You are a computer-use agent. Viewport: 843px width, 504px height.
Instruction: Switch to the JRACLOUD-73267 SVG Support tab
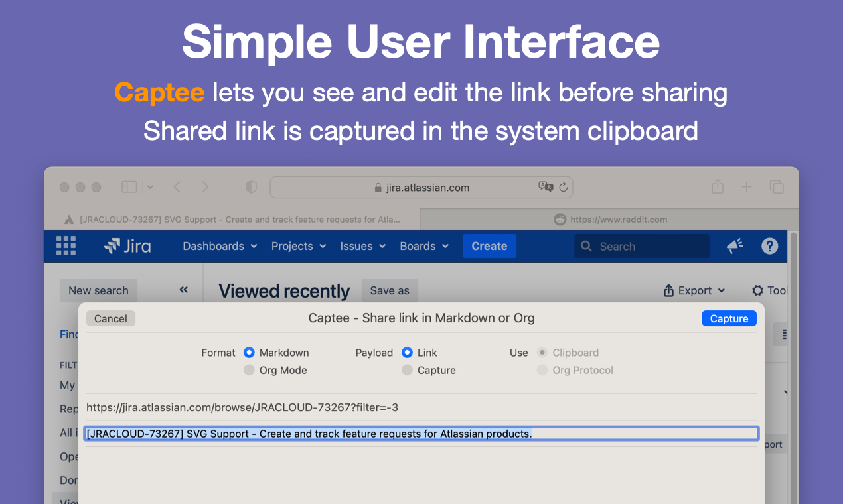pyautogui.click(x=232, y=220)
